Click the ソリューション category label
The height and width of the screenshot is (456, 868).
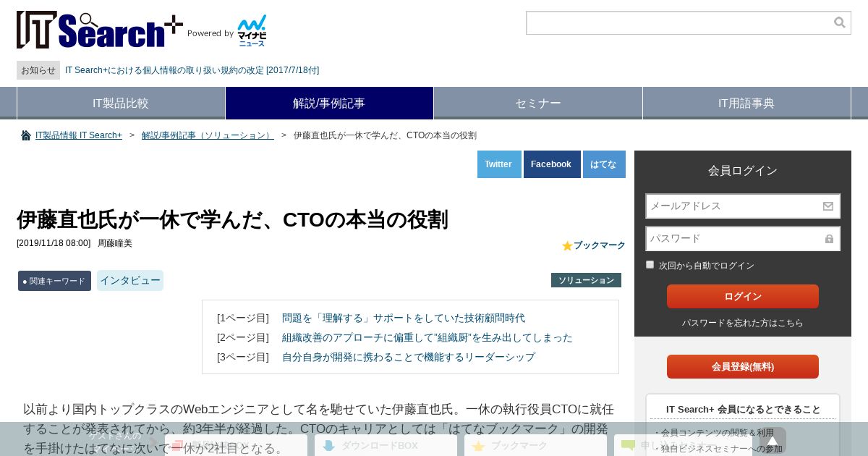tap(586, 280)
